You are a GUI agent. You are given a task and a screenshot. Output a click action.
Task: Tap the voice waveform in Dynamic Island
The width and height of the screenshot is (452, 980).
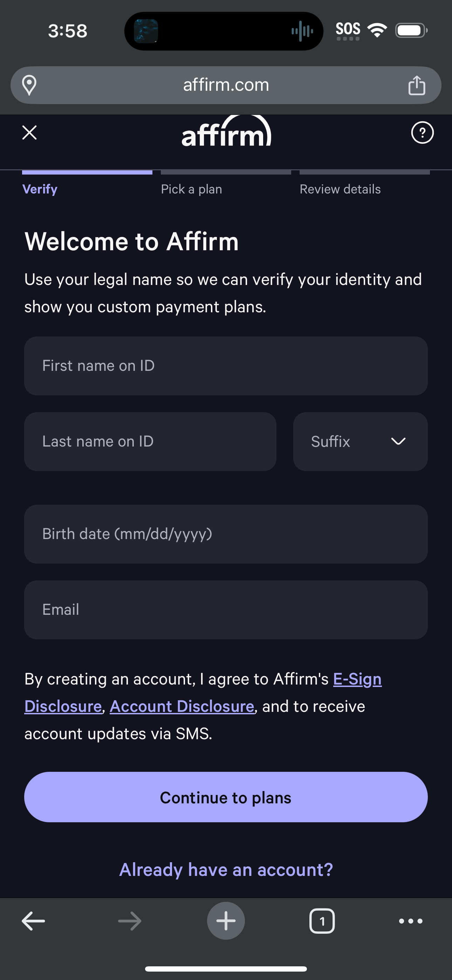[x=302, y=31]
